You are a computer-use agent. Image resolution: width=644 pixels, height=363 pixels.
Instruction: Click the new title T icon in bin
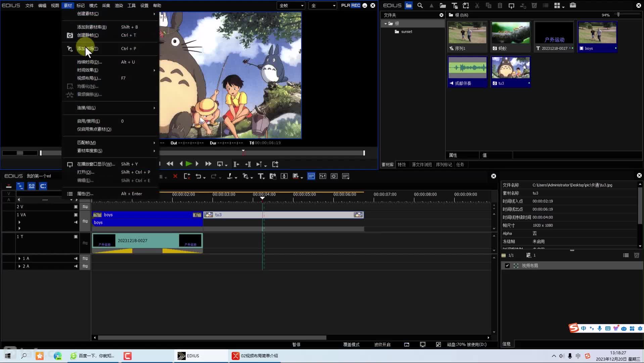[454, 5]
